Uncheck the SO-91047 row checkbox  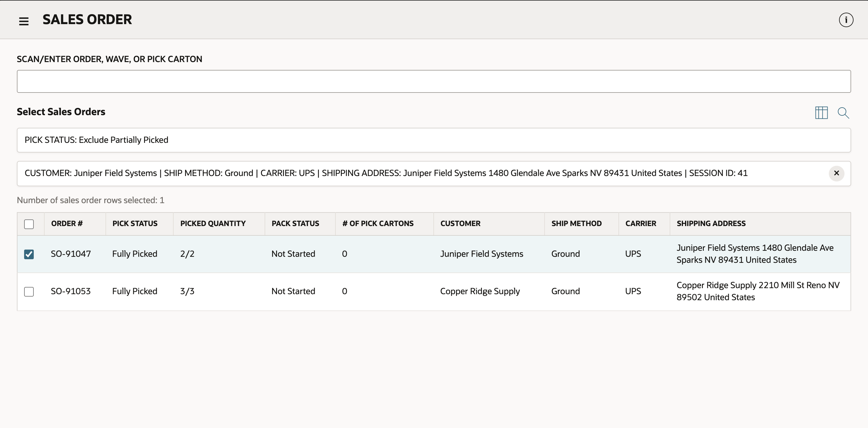(29, 254)
